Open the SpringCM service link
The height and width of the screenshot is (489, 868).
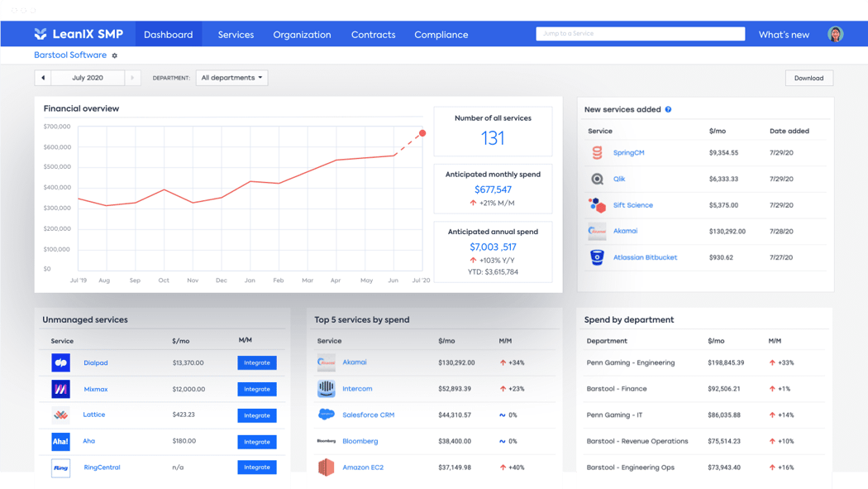click(628, 153)
